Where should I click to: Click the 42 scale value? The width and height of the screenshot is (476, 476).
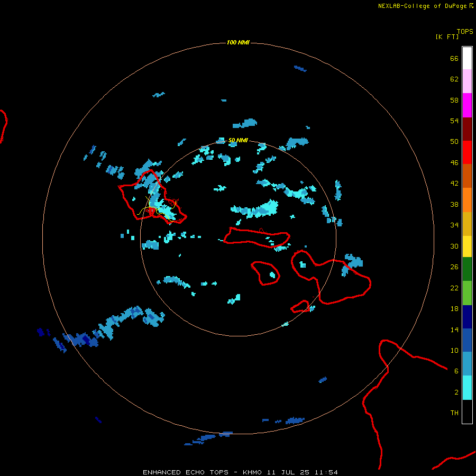tap(454, 184)
